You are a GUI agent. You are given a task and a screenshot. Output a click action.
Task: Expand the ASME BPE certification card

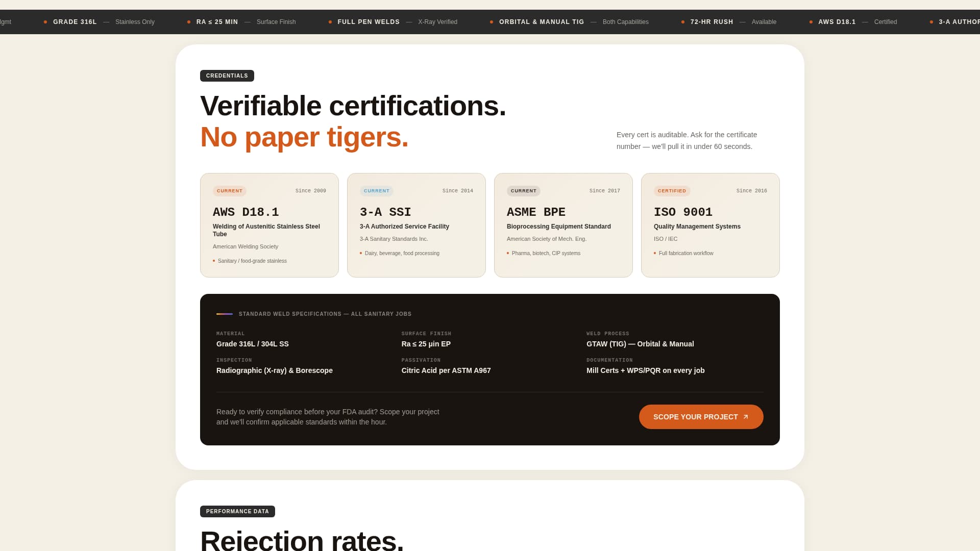(563, 226)
